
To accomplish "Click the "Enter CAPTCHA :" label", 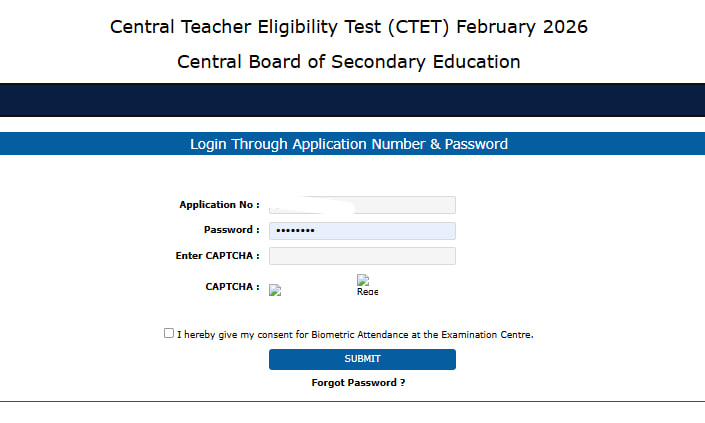I will [217, 256].
